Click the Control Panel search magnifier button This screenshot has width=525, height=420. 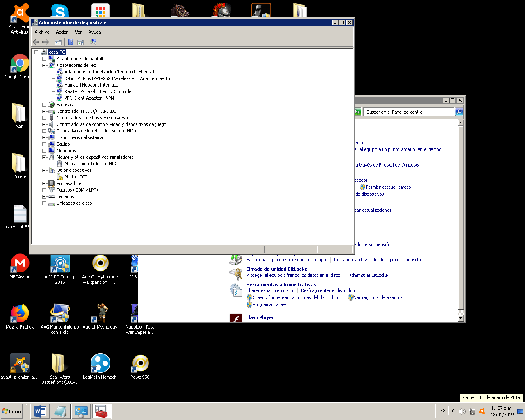coord(459,112)
